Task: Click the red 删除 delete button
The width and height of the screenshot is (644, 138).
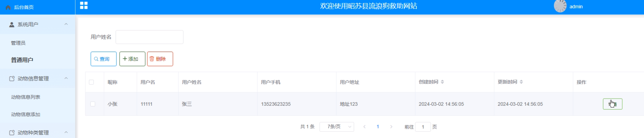Action: click(x=160, y=59)
